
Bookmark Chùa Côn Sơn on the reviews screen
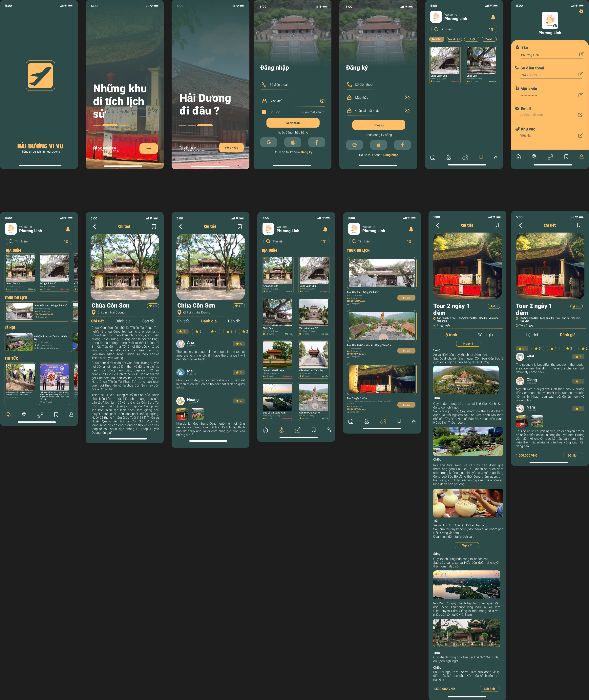coord(239,227)
